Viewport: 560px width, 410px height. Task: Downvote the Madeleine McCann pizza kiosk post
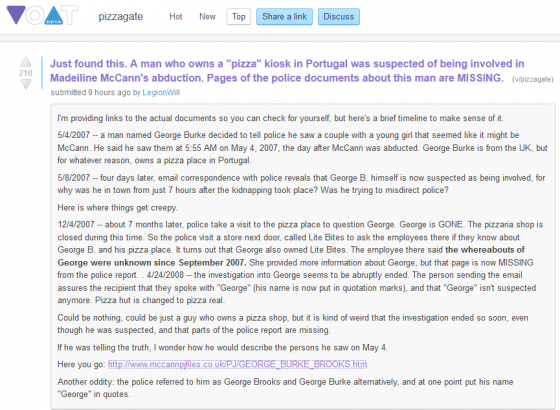(25, 84)
